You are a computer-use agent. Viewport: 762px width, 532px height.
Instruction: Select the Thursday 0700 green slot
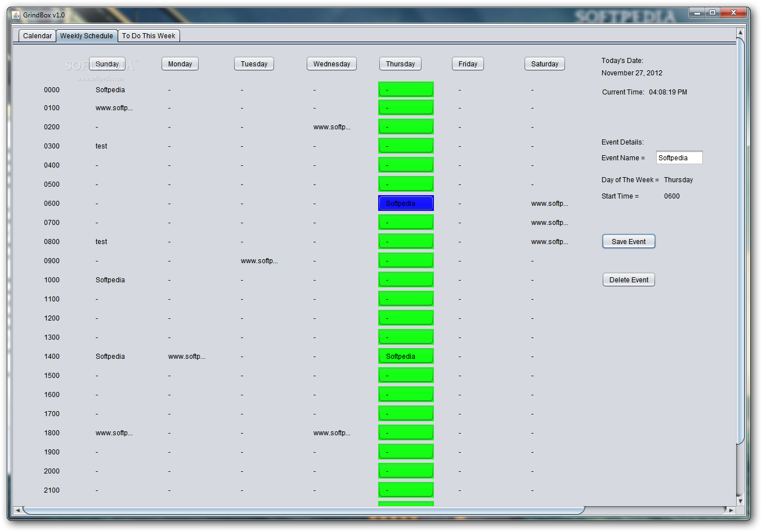coord(406,223)
